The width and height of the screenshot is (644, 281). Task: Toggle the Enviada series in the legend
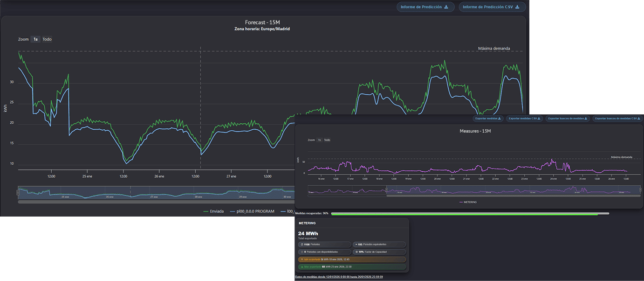click(214, 211)
